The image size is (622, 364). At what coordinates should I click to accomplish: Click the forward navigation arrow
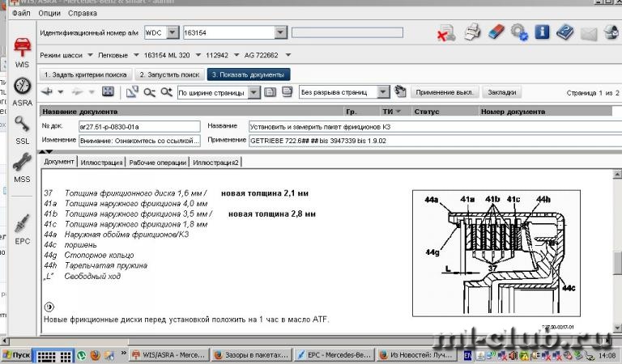click(x=77, y=92)
